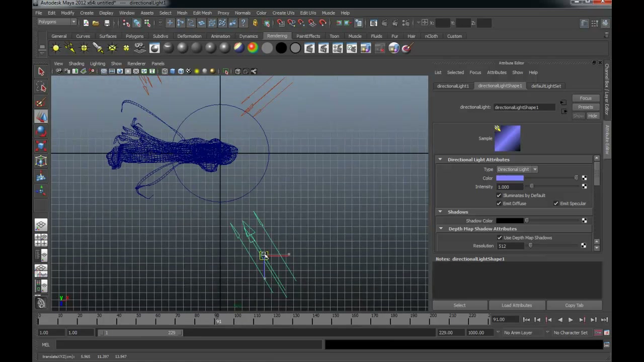The height and width of the screenshot is (362, 644).
Task: Activate the Move tool in the toolbox
Action: tap(41, 117)
